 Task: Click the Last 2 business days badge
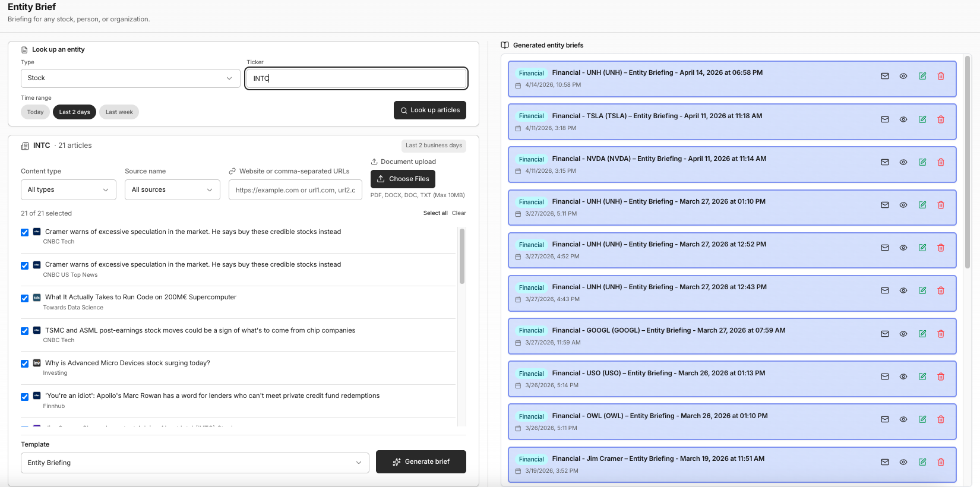(434, 146)
